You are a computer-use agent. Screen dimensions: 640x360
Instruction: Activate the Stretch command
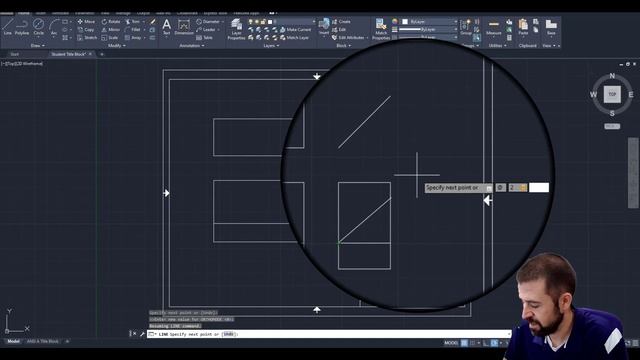87,38
